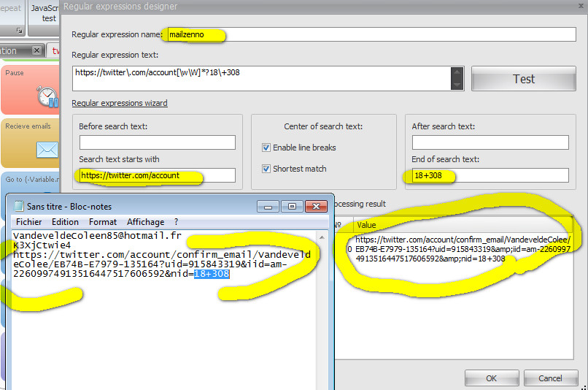Click the expression text box scroll down arrow

coord(457,85)
